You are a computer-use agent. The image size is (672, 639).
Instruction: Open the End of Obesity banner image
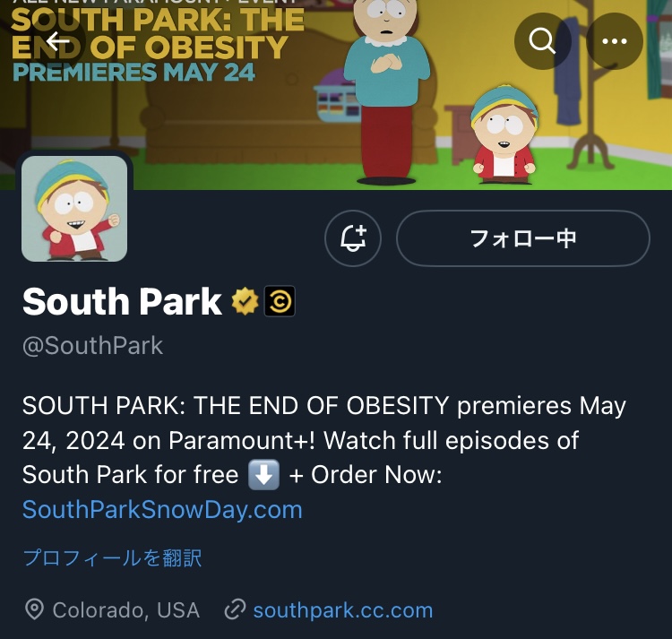tap(336, 95)
